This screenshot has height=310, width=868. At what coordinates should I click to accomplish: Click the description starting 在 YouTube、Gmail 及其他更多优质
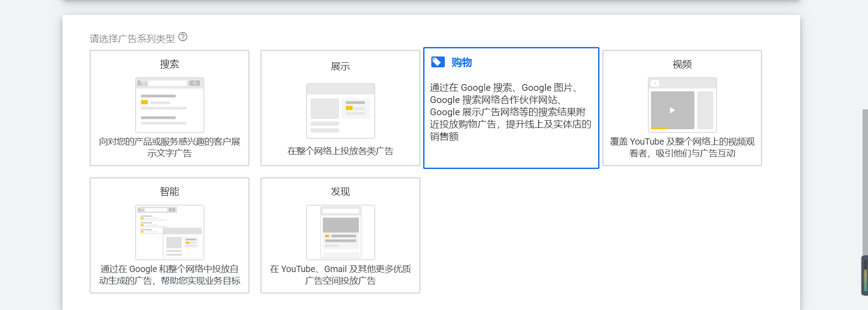point(340,275)
